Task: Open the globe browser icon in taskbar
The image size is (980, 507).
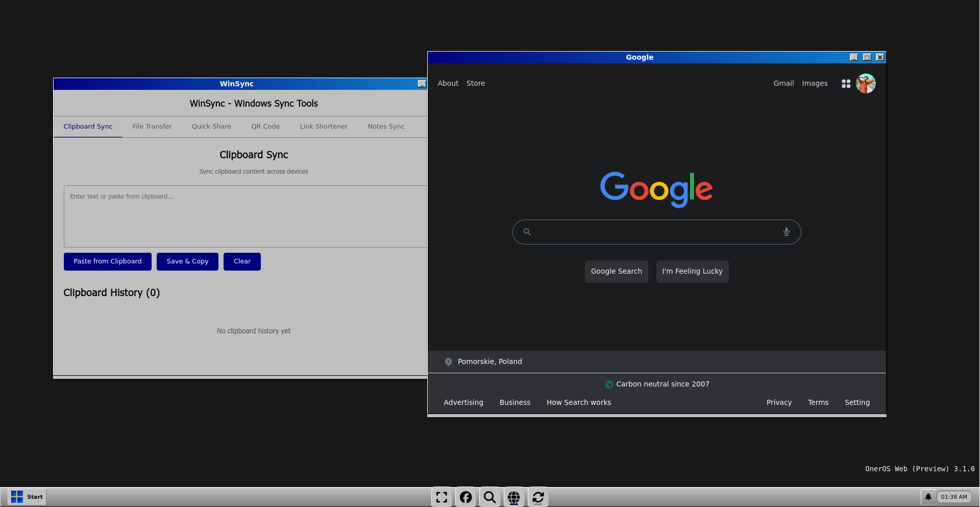Action: point(514,497)
